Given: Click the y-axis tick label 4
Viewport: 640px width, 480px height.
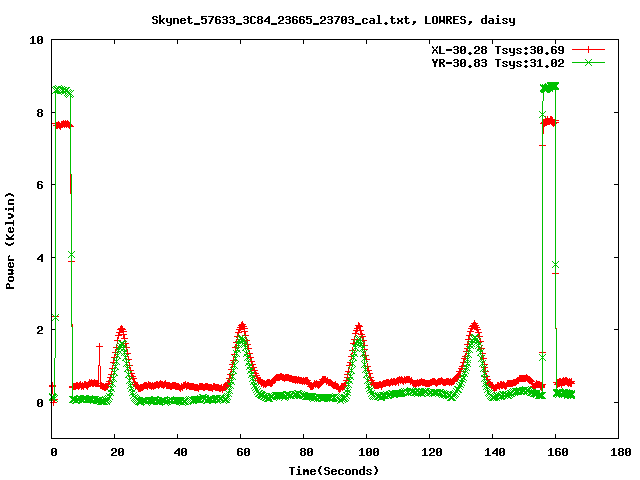Looking at the screenshot, I should point(40,258).
